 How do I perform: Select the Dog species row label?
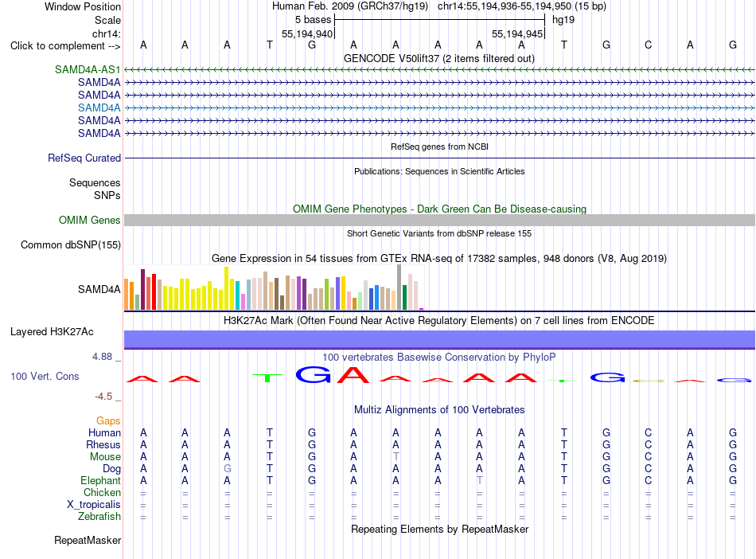[111, 469]
